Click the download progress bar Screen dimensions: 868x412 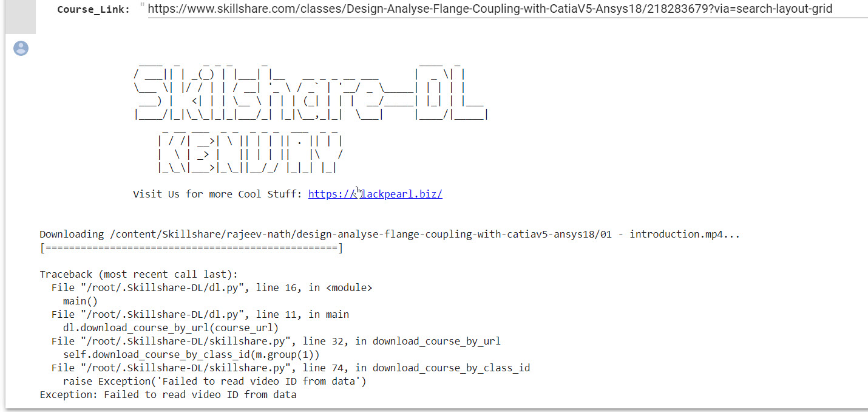191,248
